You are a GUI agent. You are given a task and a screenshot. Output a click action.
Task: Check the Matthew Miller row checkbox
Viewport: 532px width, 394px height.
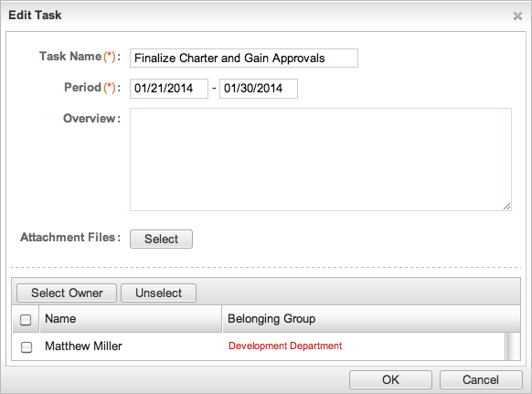[27, 347]
